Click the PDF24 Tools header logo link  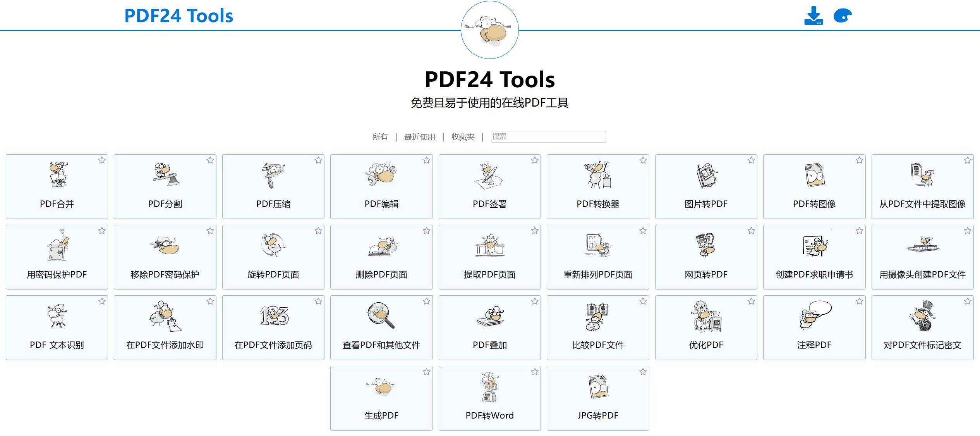pyautogui.click(x=178, y=16)
